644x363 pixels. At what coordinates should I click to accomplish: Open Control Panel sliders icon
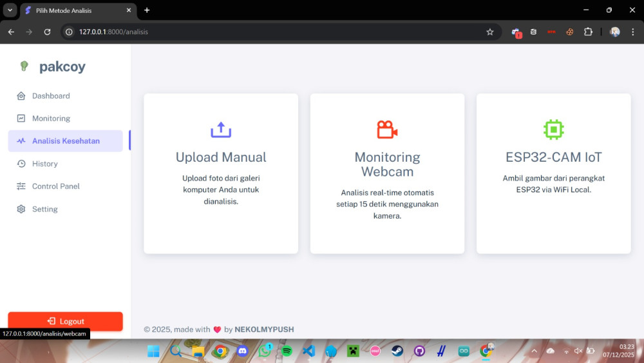(x=21, y=186)
